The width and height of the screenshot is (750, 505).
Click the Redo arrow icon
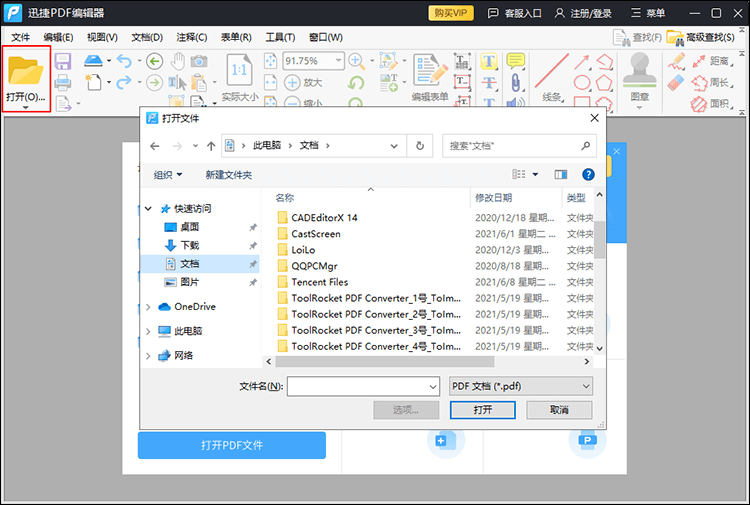[x=124, y=82]
